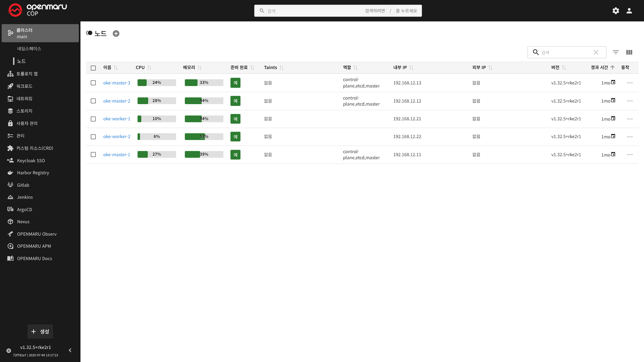Open actions menu for oke-master-2
644x362 pixels.
[630, 101]
